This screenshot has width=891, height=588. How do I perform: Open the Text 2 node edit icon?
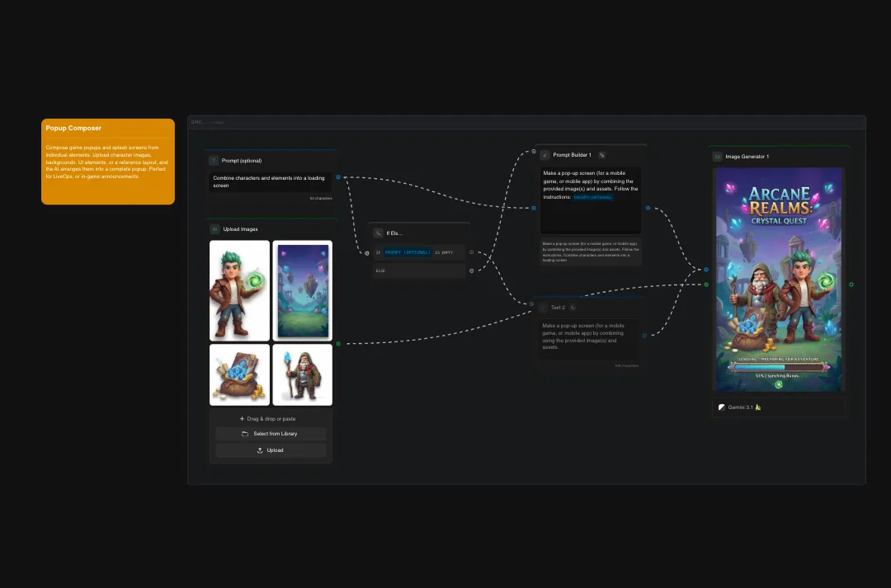coord(572,307)
